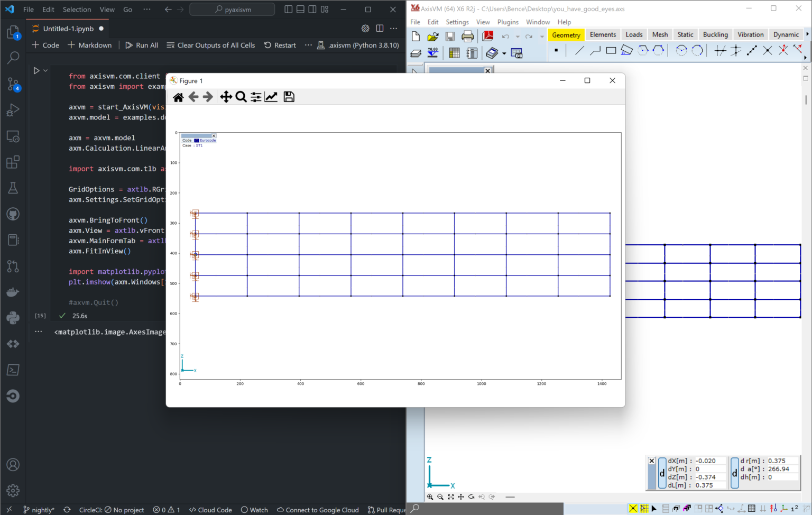This screenshot has width=812, height=515.
Task: Click the PDF export icon in AxisVM
Action: point(487,36)
